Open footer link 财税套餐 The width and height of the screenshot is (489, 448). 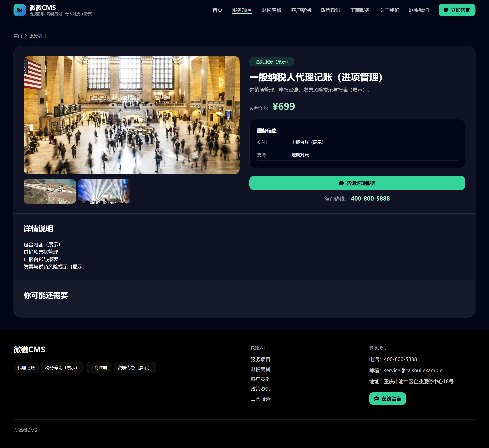pyautogui.click(x=260, y=369)
